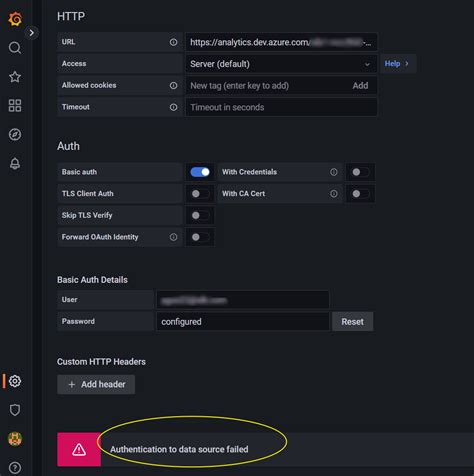Expand the Access Help section
The width and height of the screenshot is (474, 476).
point(397,64)
